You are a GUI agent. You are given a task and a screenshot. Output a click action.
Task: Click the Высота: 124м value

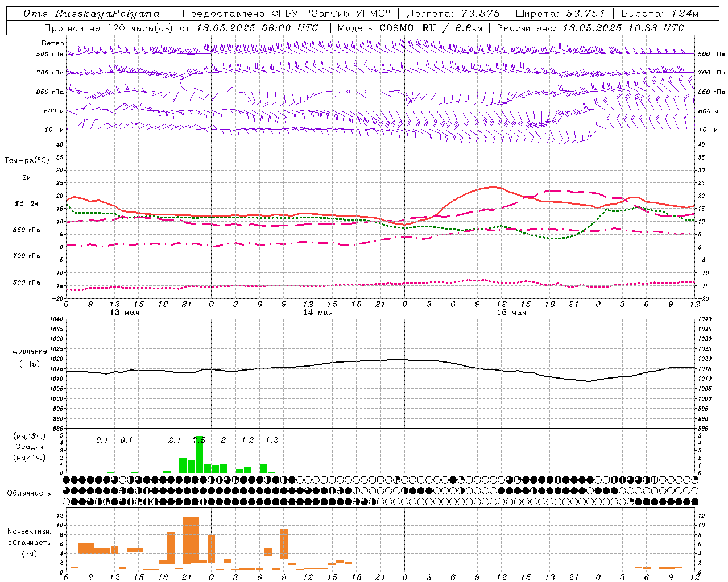[660, 14]
